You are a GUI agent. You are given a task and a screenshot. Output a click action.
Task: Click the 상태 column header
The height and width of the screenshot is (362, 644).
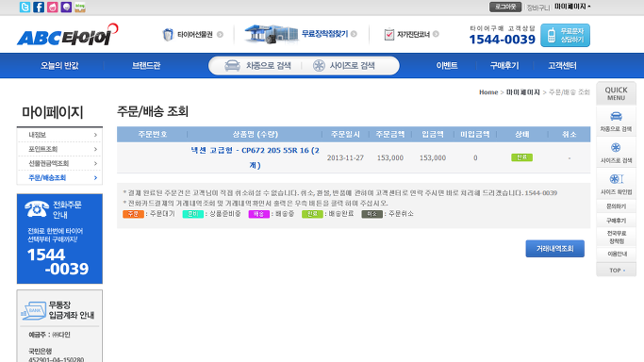click(522, 134)
